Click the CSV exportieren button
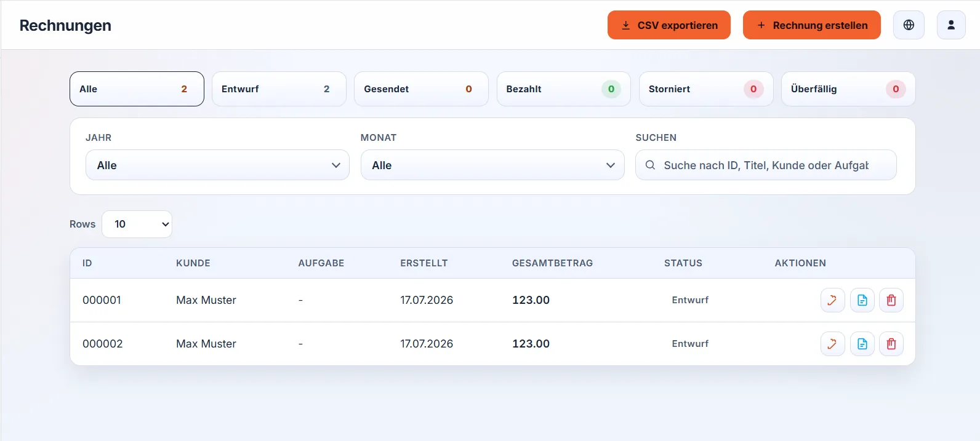980x441 pixels. 669,25
